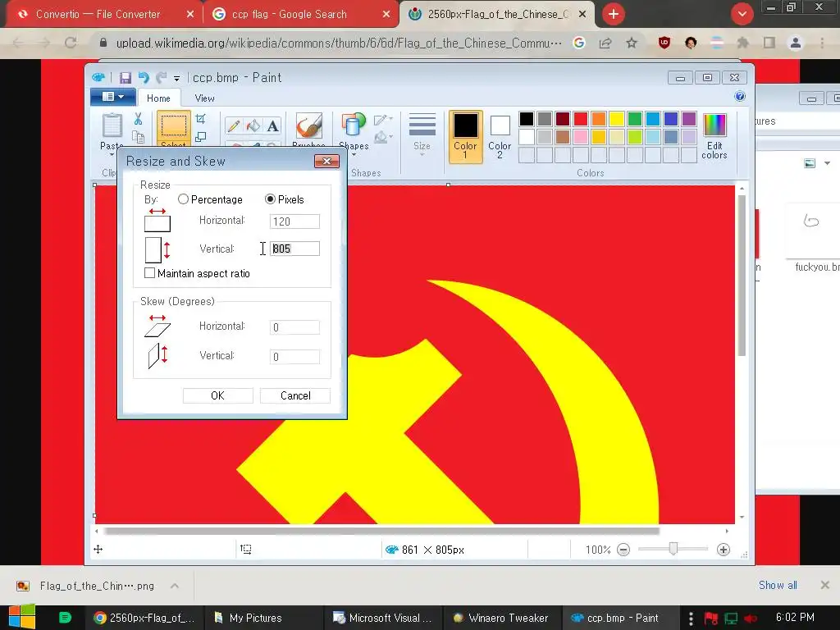Click the Paint horizontal scrollbar
Screen dimensions: 840x630
pyautogui.click(x=381, y=531)
